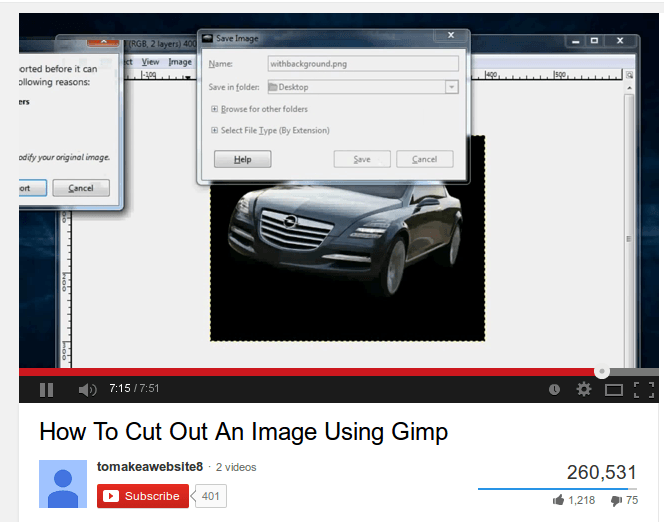Click the thumbs down dislike icon
Image resolution: width=664 pixels, height=522 pixels.
tap(616, 500)
